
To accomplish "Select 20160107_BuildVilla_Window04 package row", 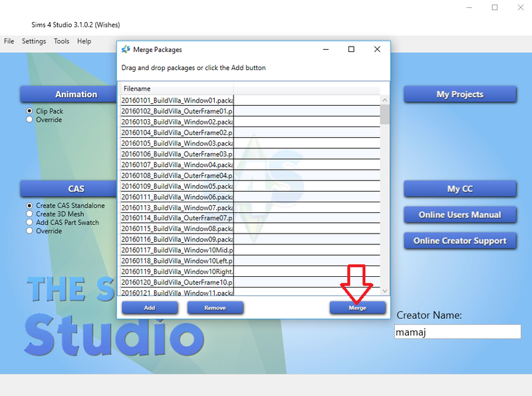I will 250,164.
